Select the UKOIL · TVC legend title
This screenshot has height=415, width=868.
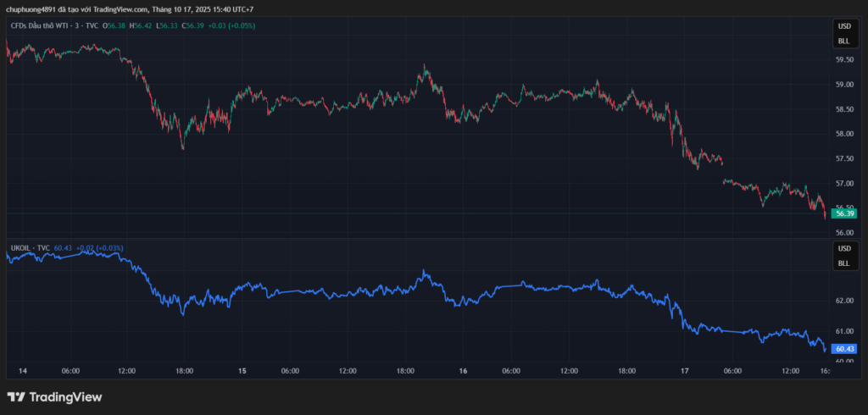point(30,248)
